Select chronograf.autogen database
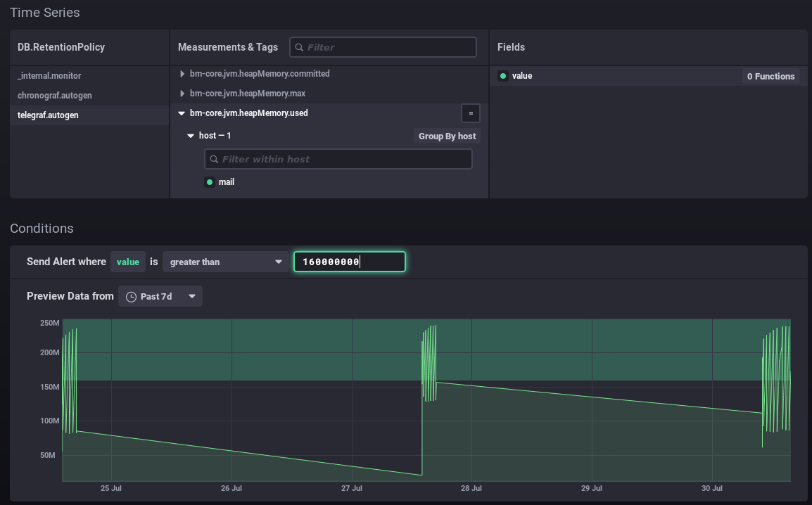This screenshot has width=812, height=505. click(x=55, y=96)
